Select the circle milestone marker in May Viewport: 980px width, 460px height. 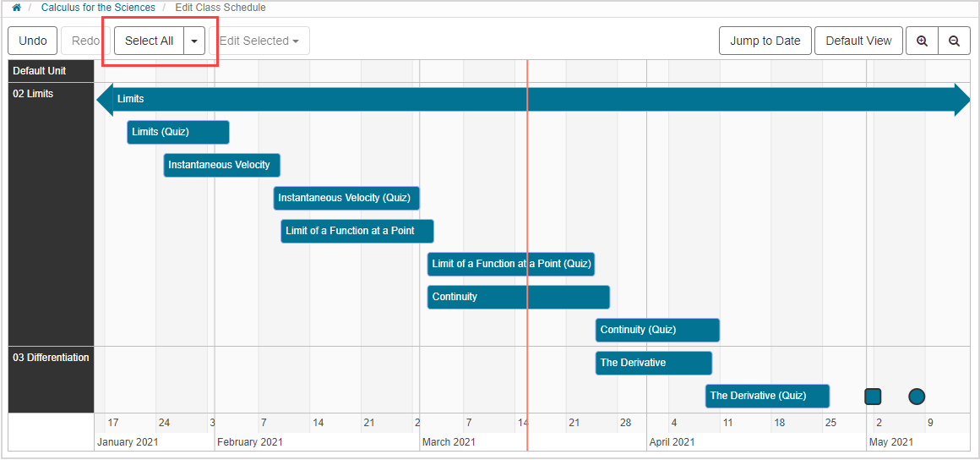point(917,396)
